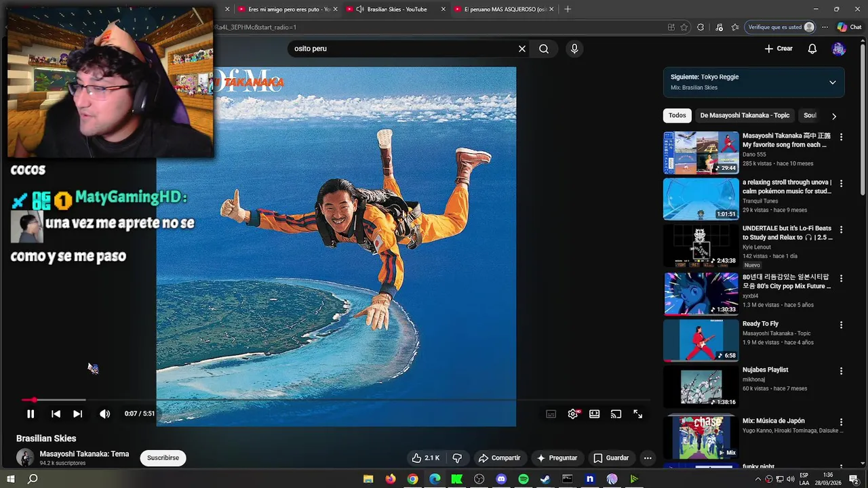Start voice search with the microphone

[x=574, y=49]
